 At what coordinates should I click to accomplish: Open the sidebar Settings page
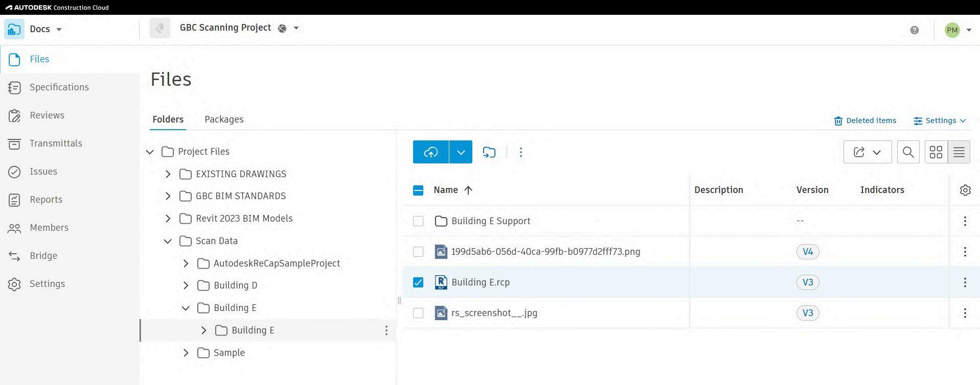pos(47,284)
